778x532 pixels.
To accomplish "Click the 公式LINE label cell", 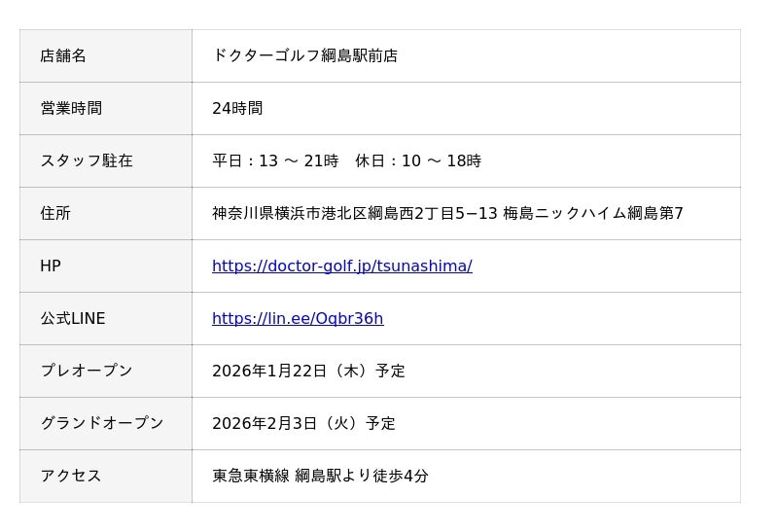I will pyautogui.click(x=73, y=318).
